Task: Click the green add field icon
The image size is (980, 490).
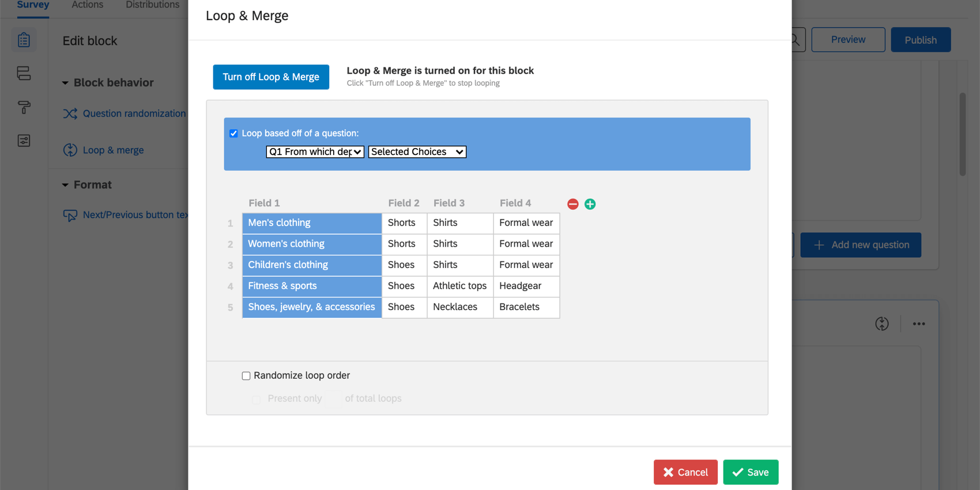Action: pyautogui.click(x=590, y=204)
